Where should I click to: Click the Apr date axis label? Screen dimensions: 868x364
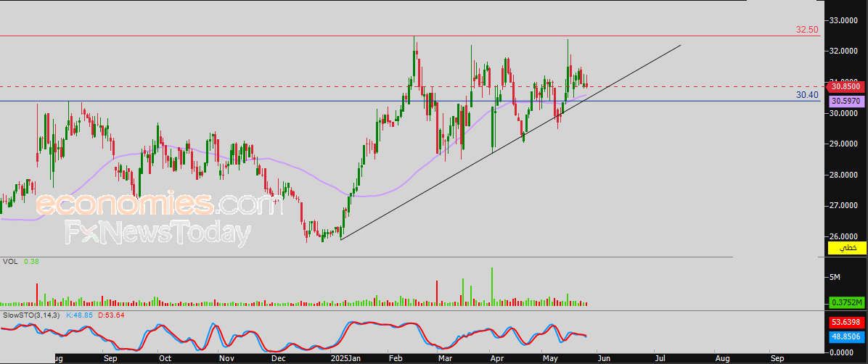click(498, 358)
